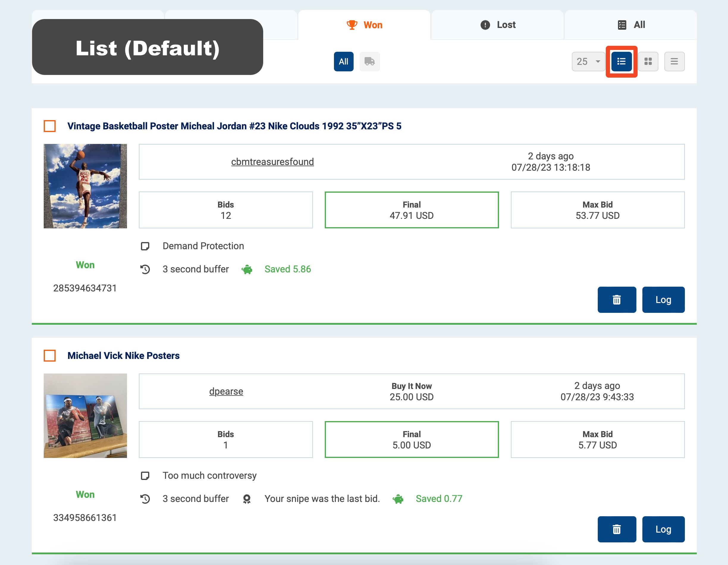Open seller dpearse link
The width and height of the screenshot is (728, 565).
[x=226, y=391]
